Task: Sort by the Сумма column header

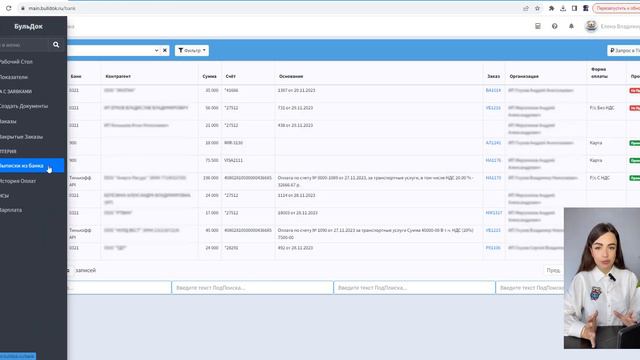Action: click(x=209, y=76)
